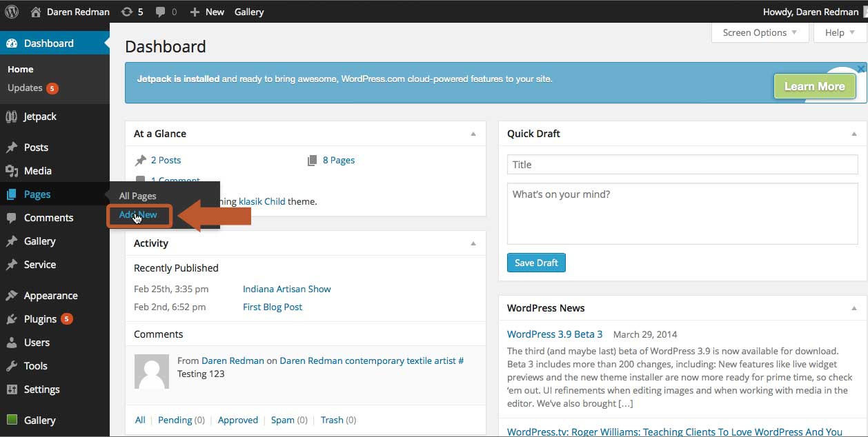Viewport: 868px width, 437px height.
Task: Open the comments bubble icon in admin bar
Action: tap(161, 12)
